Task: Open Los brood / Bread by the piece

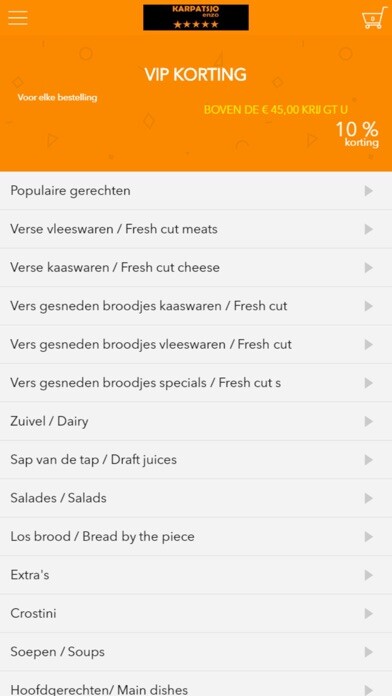Action: click(x=196, y=537)
